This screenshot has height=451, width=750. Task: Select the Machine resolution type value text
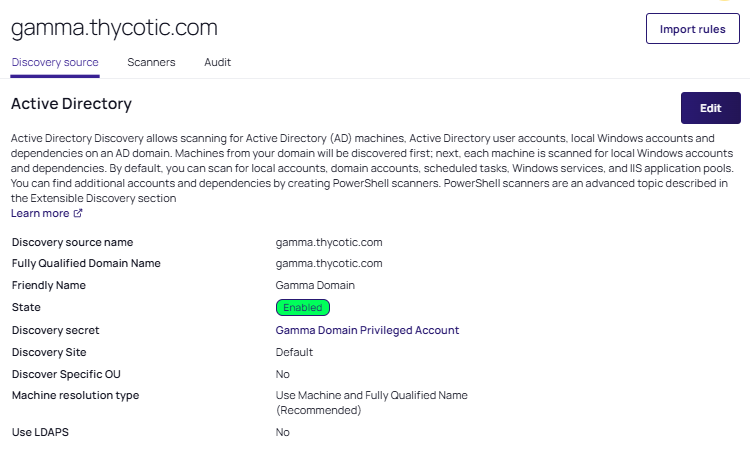pyautogui.click(x=371, y=402)
